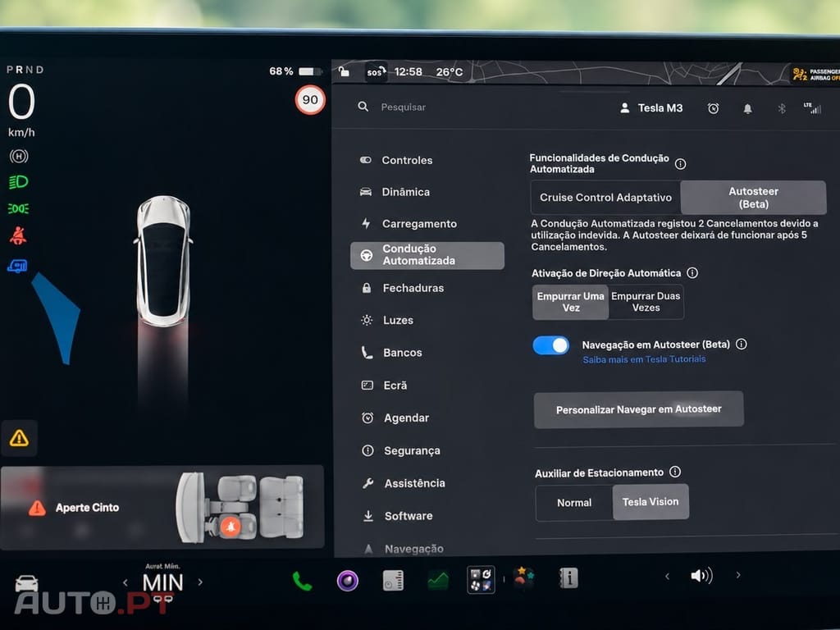The image size is (840, 630).
Task: Tap the headlights indicator icon
Action: (19, 181)
